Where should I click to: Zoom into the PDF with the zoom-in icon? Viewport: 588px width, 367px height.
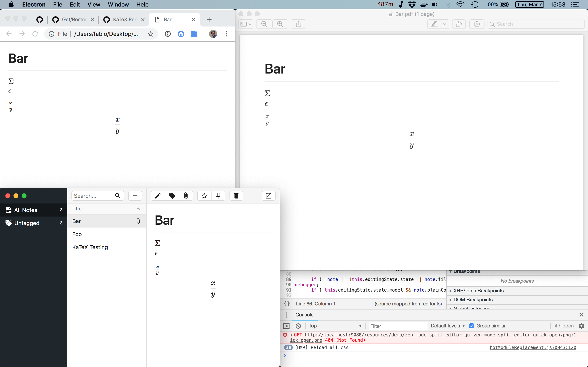click(x=280, y=24)
